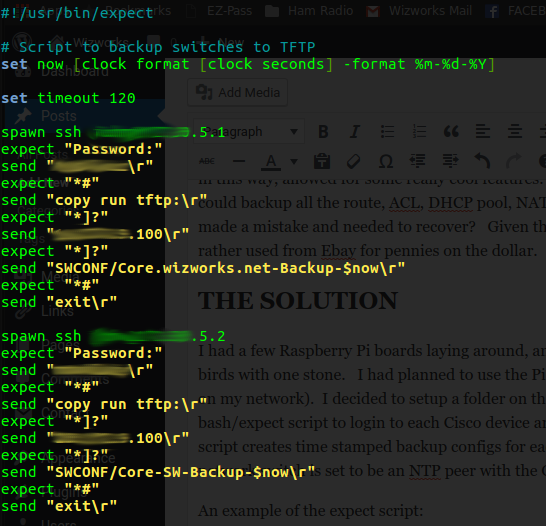
Task: Insert a bulleted list
Action: [387, 132]
